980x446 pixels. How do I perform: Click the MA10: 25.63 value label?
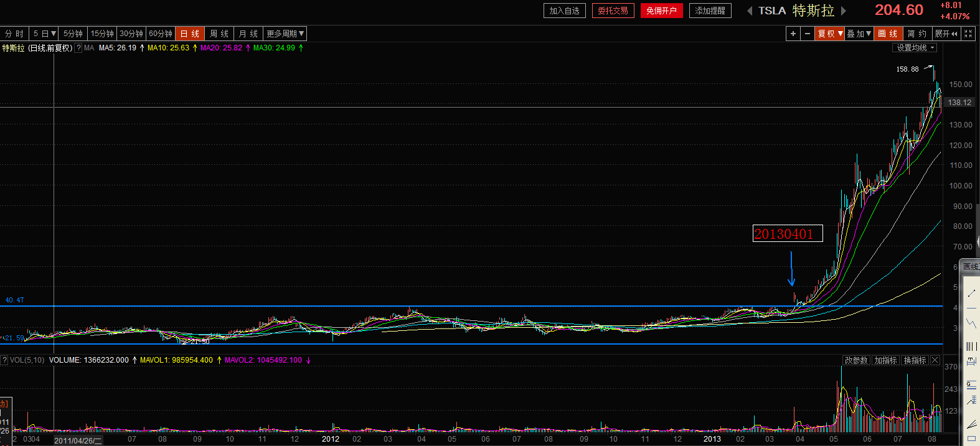click(168, 48)
